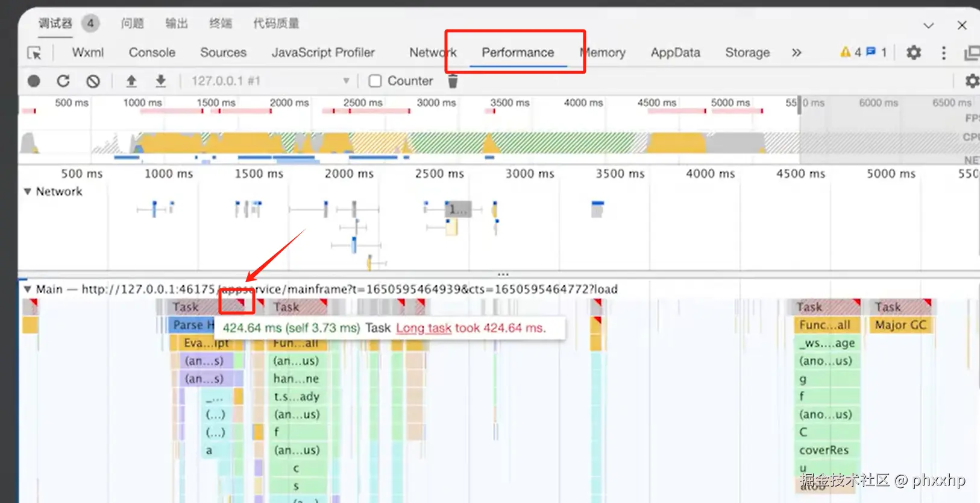
Task: Click the clear recording icon
Action: (x=93, y=81)
